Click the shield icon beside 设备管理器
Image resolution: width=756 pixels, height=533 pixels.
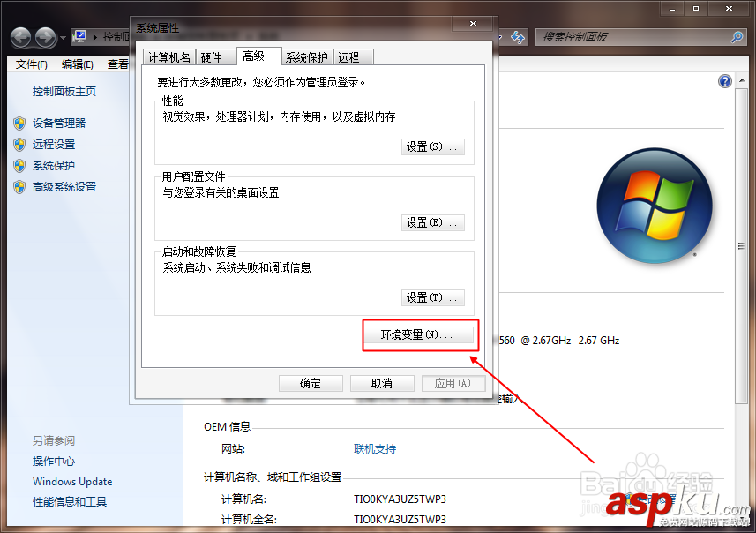click(x=19, y=124)
